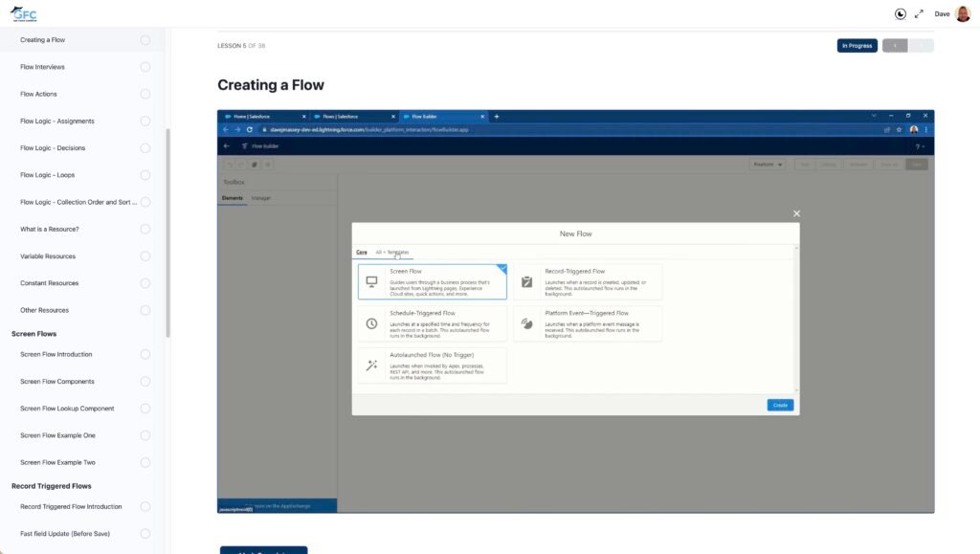The width and height of the screenshot is (980, 554).
Task: Open the Chrome profile avatar in video
Action: pyautogui.click(x=914, y=130)
